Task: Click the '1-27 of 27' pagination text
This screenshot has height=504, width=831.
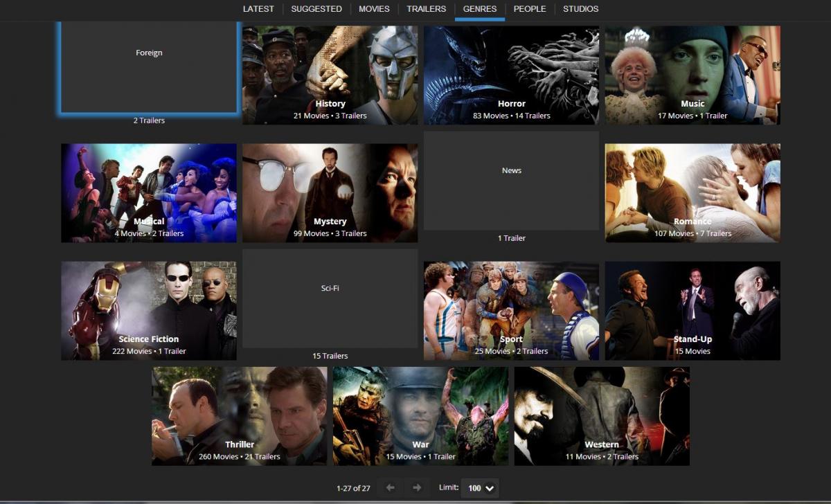Action: pos(353,488)
